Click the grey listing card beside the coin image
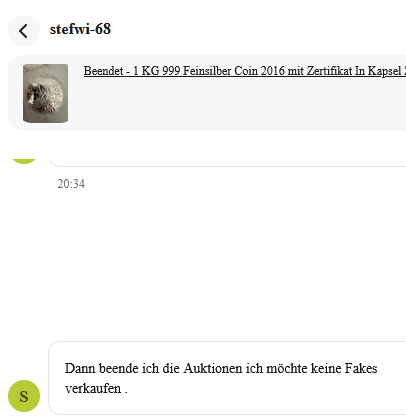 pyautogui.click(x=207, y=93)
